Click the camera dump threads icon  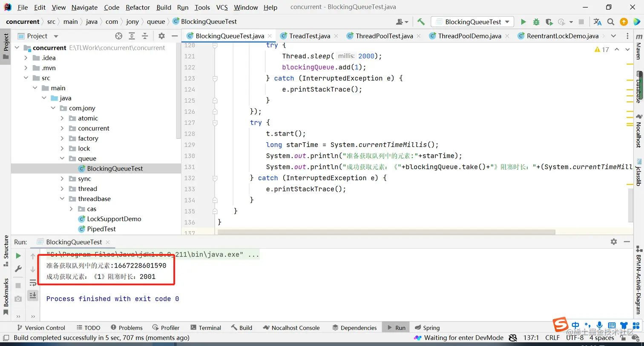pos(18,299)
